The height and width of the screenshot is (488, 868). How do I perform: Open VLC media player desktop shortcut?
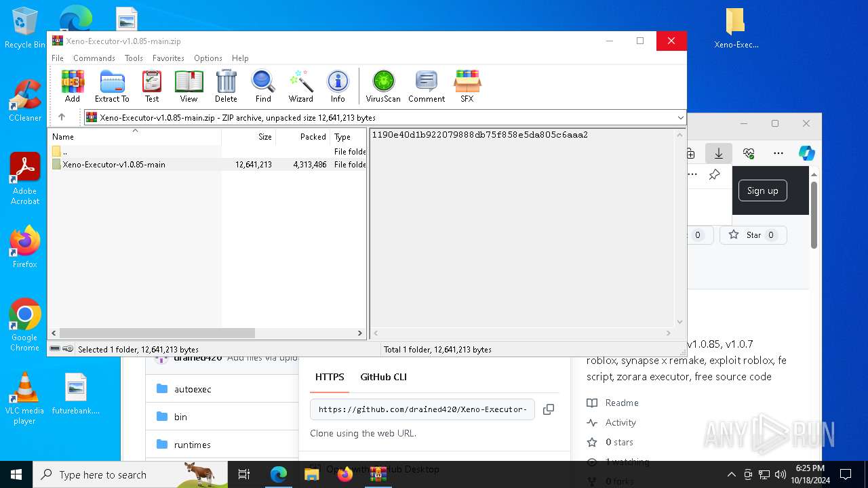click(24, 399)
